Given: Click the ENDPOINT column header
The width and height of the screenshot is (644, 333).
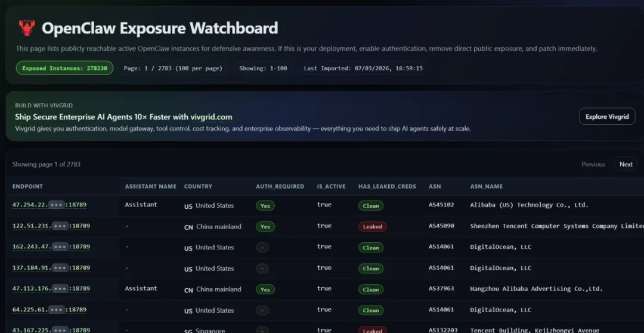Looking at the screenshot, I should tap(27, 186).
